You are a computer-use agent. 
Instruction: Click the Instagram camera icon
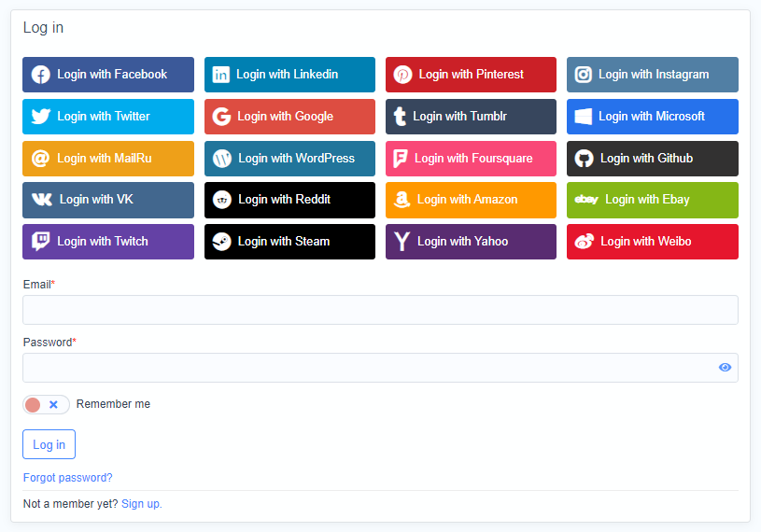click(584, 75)
